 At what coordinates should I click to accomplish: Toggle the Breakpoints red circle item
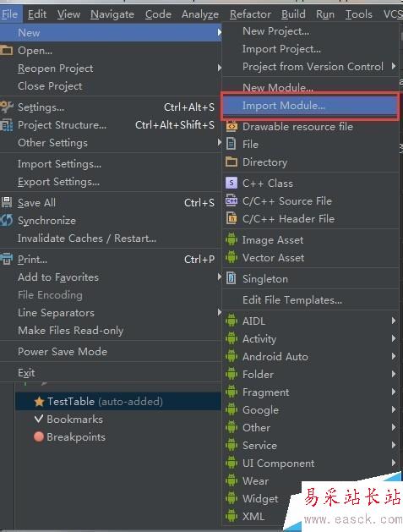point(70,436)
